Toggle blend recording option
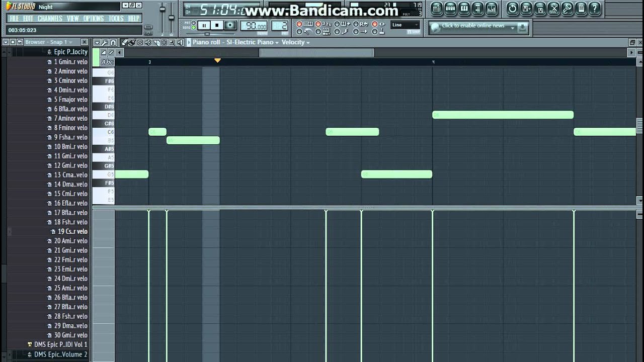 coord(337,24)
